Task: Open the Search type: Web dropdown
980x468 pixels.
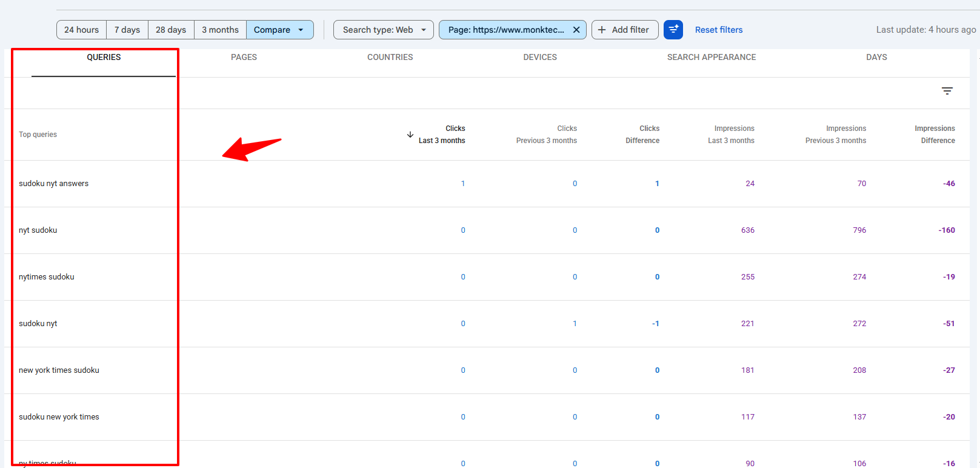Action: point(384,30)
